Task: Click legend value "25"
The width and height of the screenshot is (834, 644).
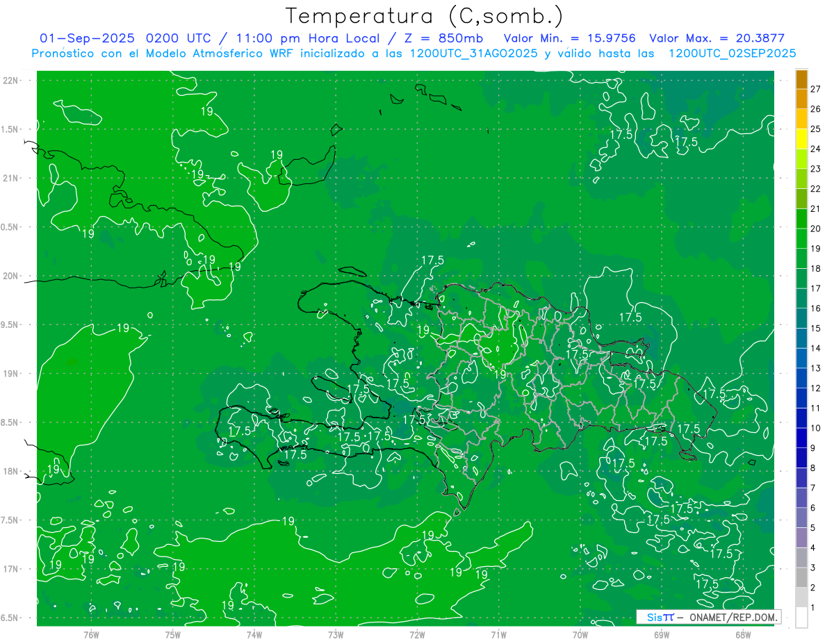Action: click(816, 129)
